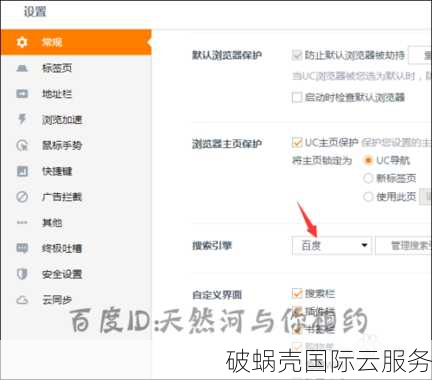Select 广告拦截 in sidebar
Viewport: 432px width, 380px height.
(76, 197)
